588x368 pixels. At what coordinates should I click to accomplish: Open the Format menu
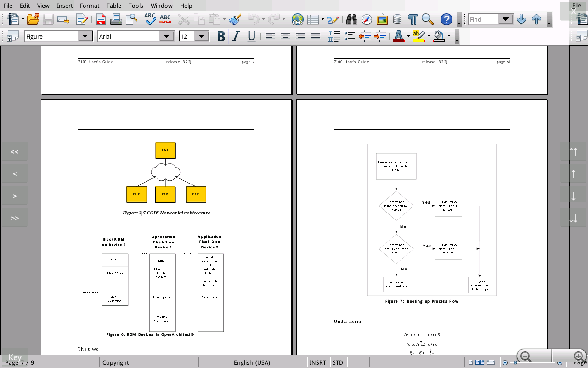coord(90,6)
